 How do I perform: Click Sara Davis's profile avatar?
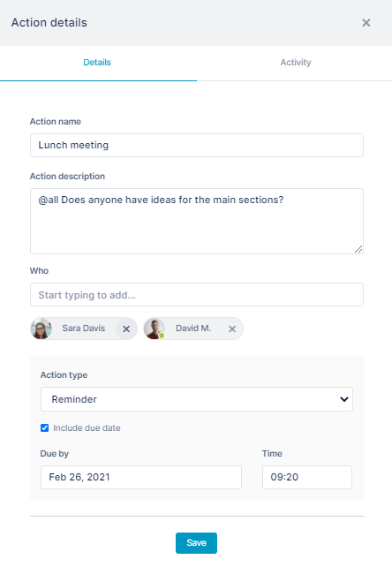pyautogui.click(x=41, y=329)
